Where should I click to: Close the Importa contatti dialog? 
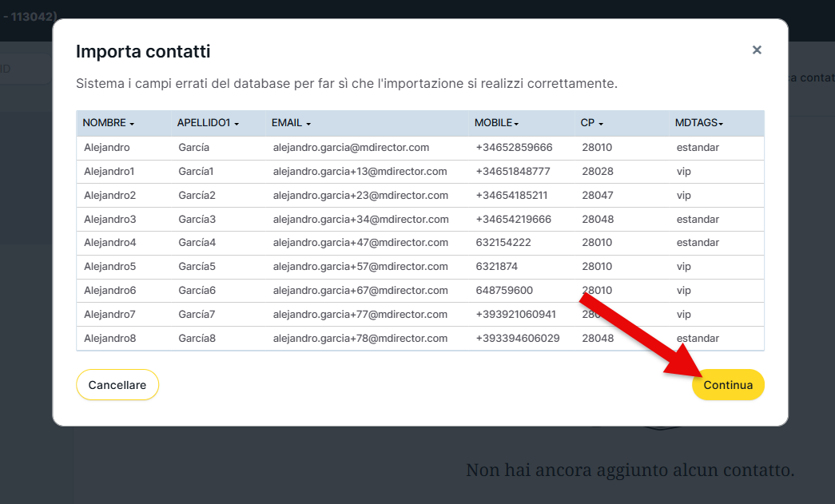pos(757,50)
